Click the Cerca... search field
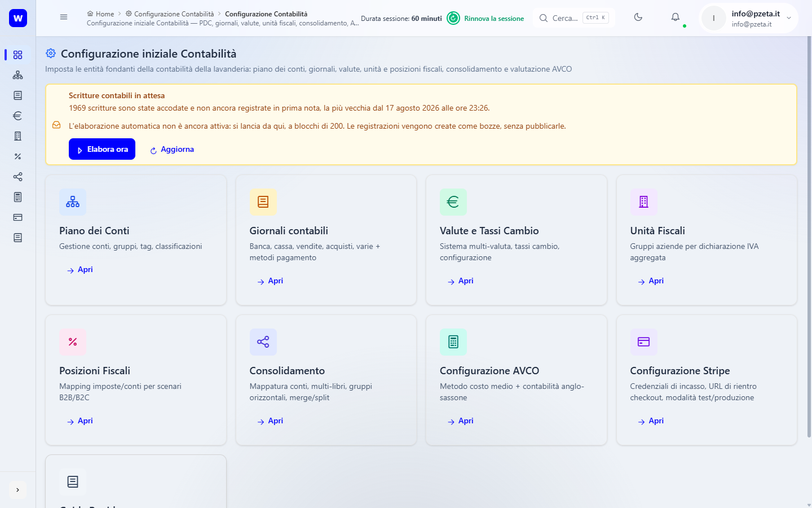The width and height of the screenshot is (812, 508). click(x=574, y=18)
